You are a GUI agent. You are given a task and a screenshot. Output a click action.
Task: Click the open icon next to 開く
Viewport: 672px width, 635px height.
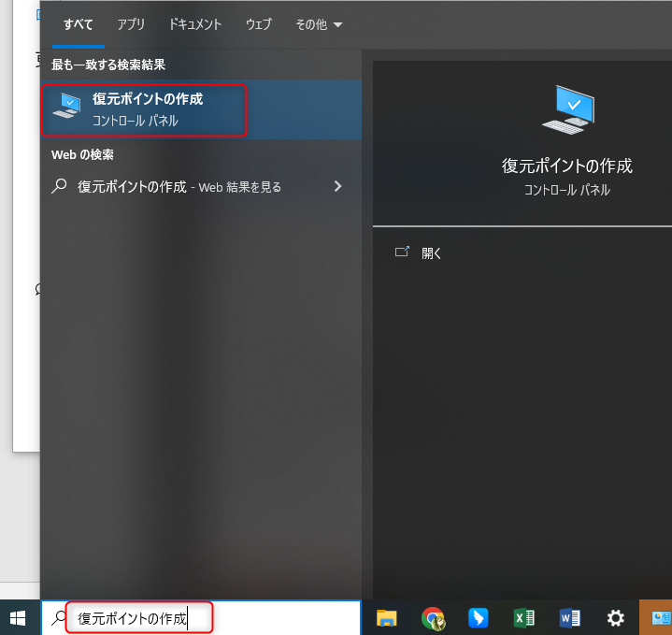tap(402, 252)
